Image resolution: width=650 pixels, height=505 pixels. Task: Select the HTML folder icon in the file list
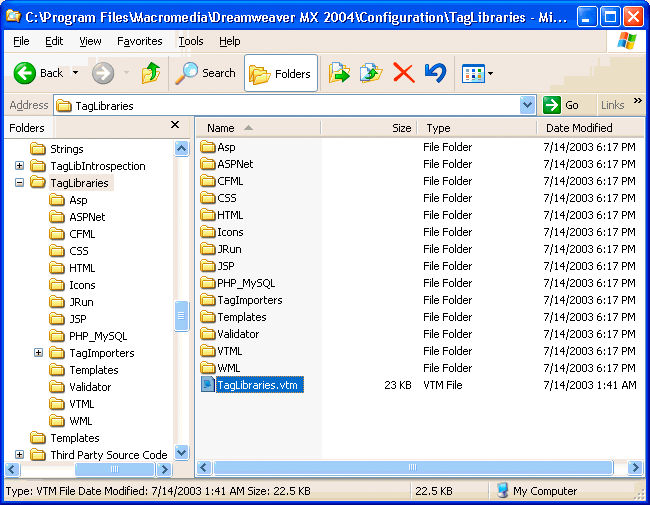pos(208,215)
